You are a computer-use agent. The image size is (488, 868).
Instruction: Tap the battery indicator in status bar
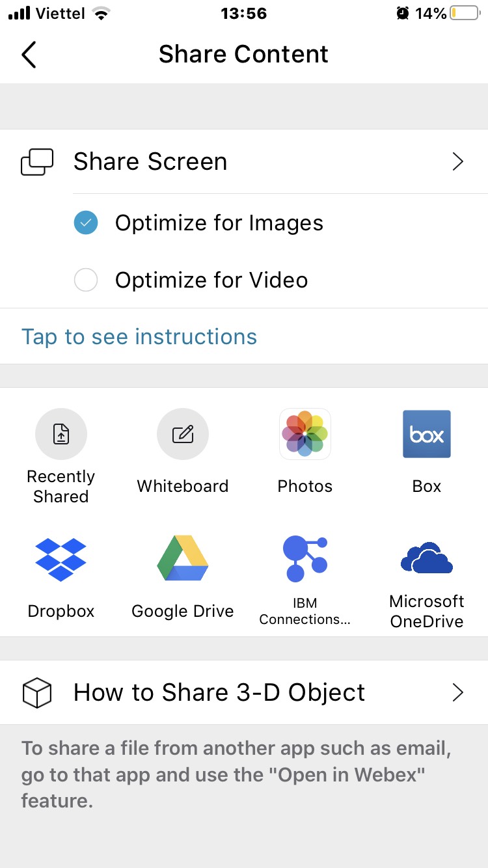(x=465, y=13)
